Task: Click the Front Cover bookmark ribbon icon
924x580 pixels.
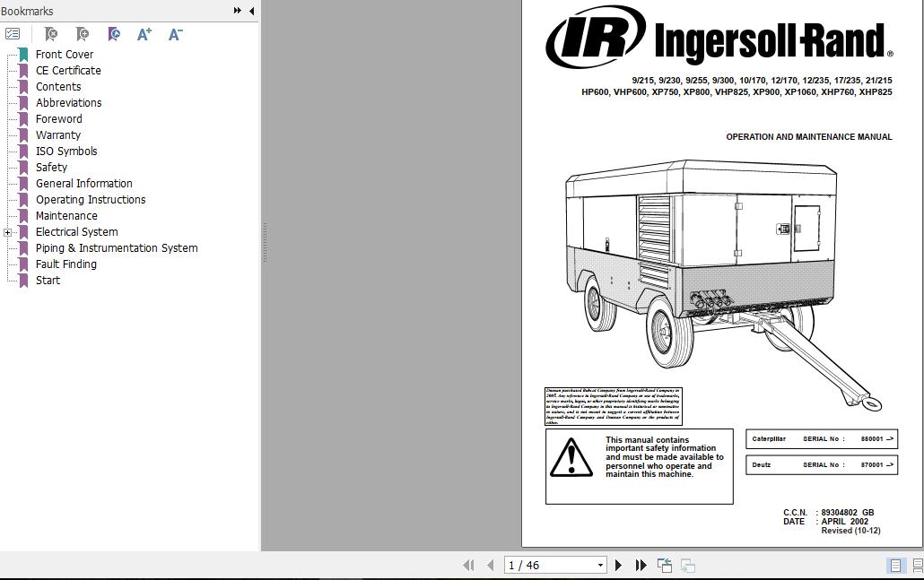Action: (23, 55)
